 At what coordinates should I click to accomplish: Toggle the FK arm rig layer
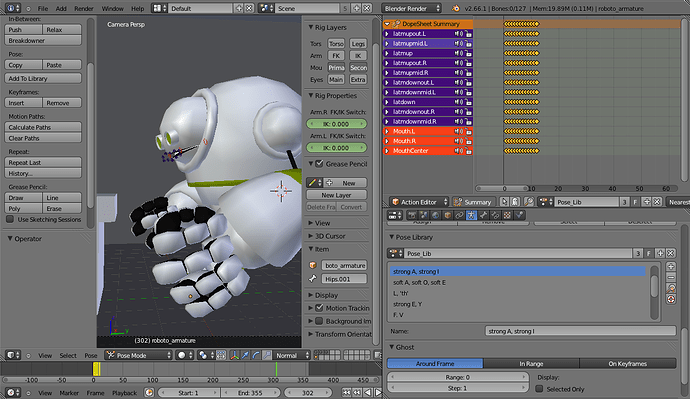coord(336,55)
